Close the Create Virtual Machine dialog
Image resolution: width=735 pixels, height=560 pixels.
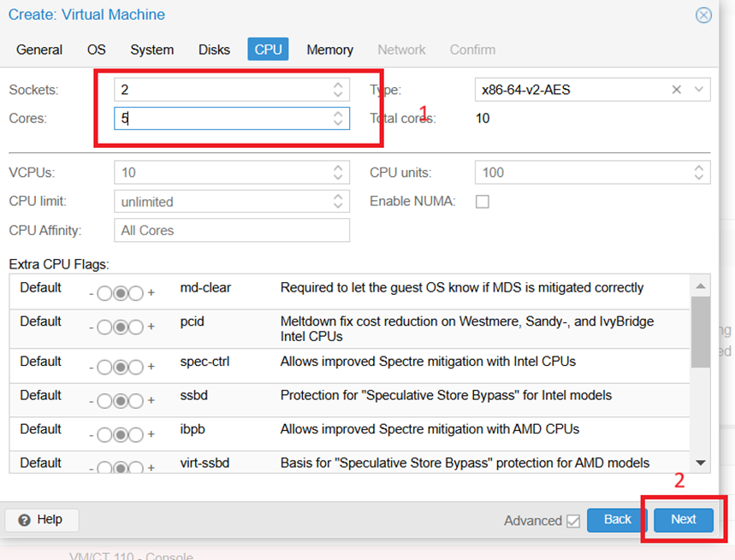click(703, 15)
